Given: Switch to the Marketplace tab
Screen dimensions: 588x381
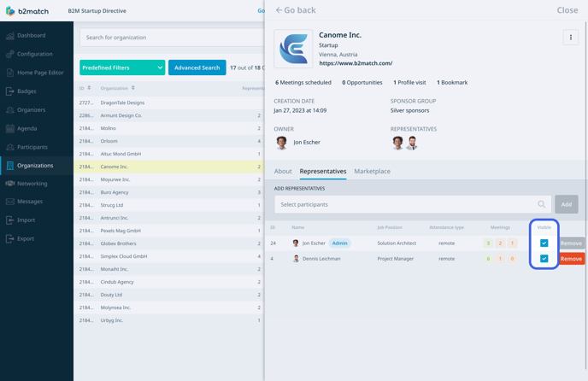Looking at the screenshot, I should [x=372, y=171].
